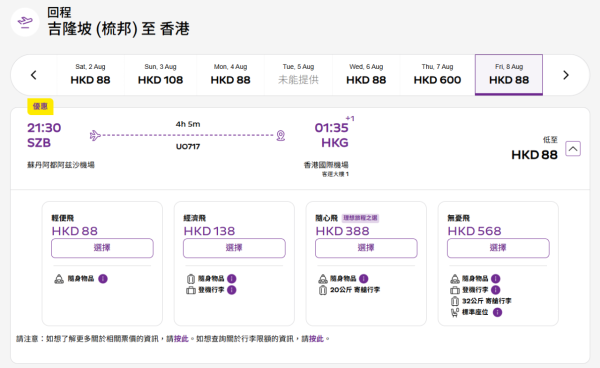Open 登機行李 info in HKD 568 fare
The width and height of the screenshot is (600, 368).
[x=496, y=290]
